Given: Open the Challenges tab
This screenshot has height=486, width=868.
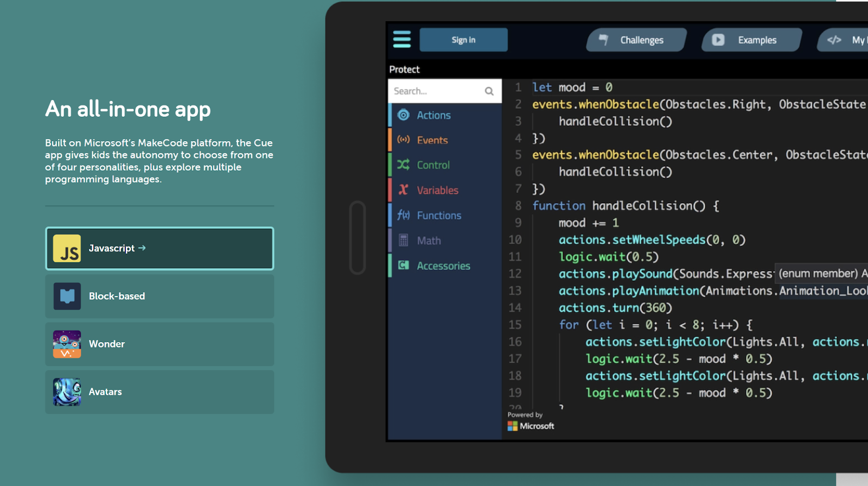Looking at the screenshot, I should [x=636, y=40].
